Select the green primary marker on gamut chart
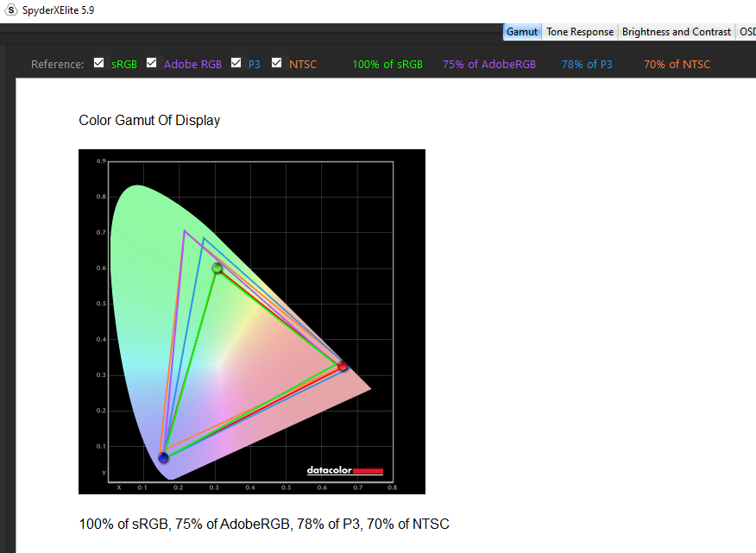The width and height of the screenshot is (756, 553). tap(217, 268)
